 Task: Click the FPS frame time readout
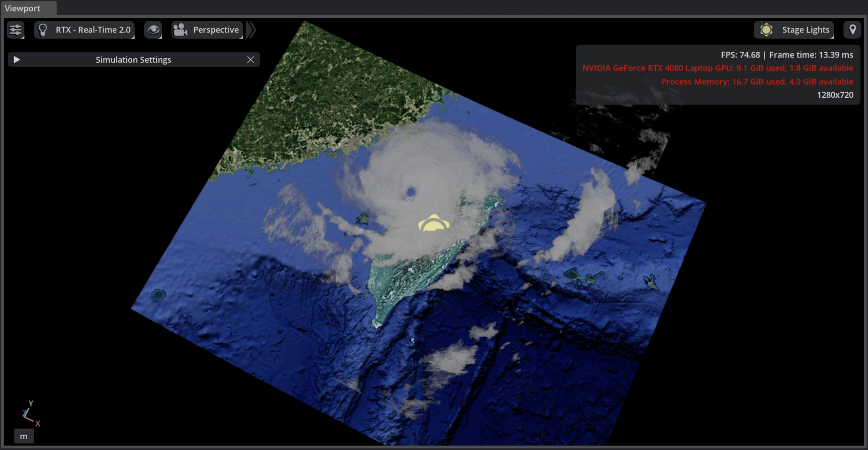click(x=787, y=55)
